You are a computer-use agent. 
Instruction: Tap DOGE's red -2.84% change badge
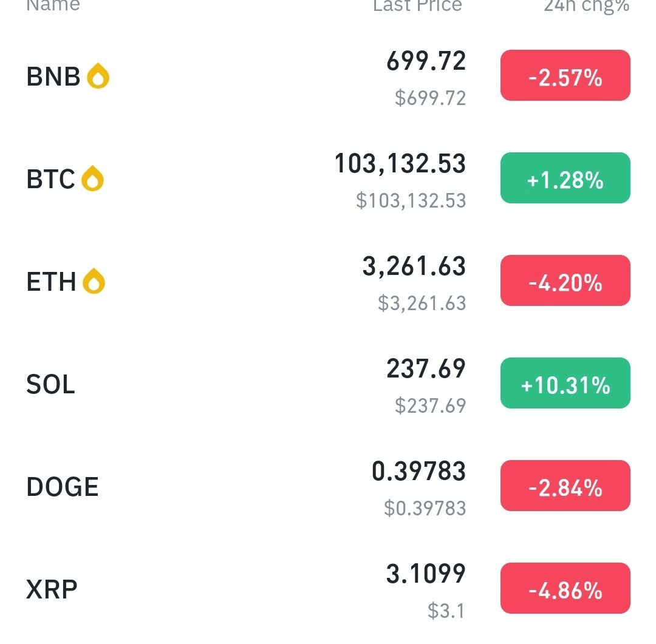click(565, 486)
